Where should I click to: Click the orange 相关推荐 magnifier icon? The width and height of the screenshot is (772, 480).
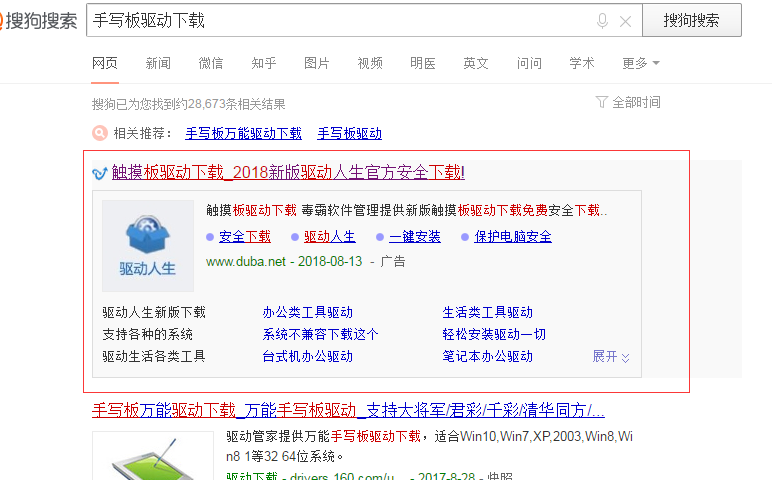point(100,133)
